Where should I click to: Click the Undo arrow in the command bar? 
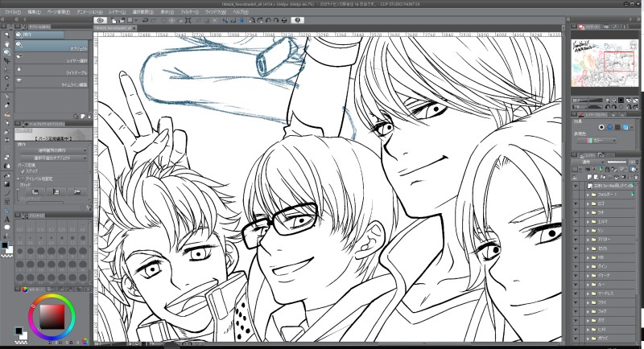[146, 20]
